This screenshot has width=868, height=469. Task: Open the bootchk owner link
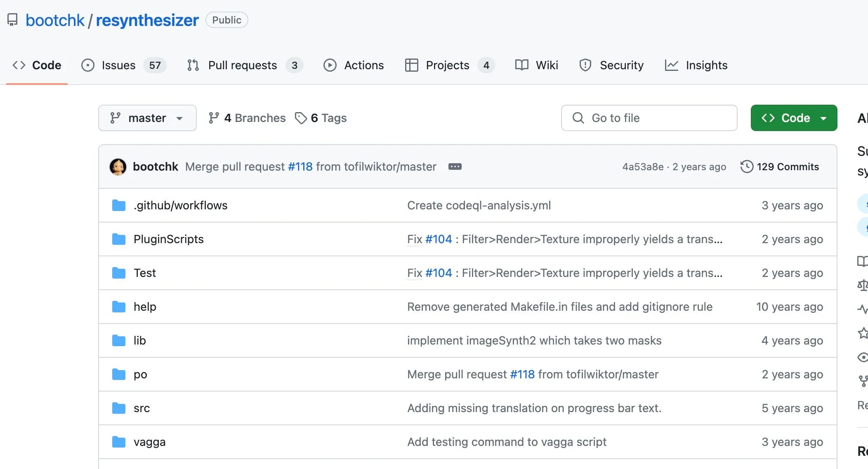[x=55, y=20]
